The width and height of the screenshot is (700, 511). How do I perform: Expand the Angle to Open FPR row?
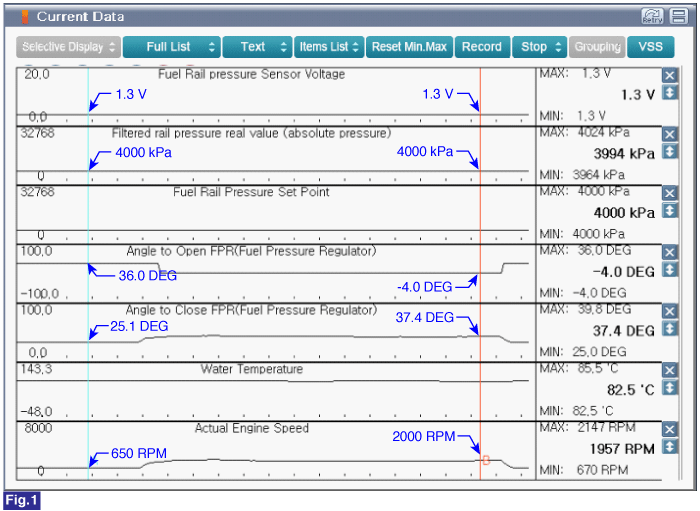tap(669, 269)
